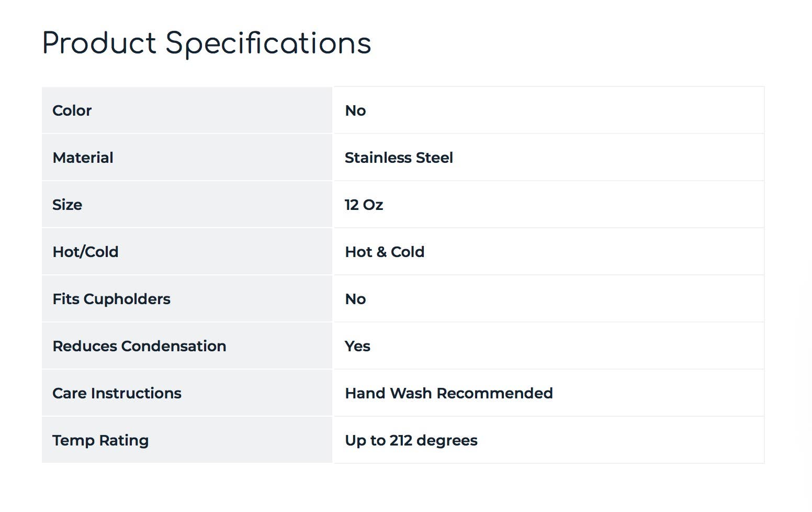Select the 12 Oz value
Image resolution: width=812 pixels, height=512 pixels.
pos(364,205)
